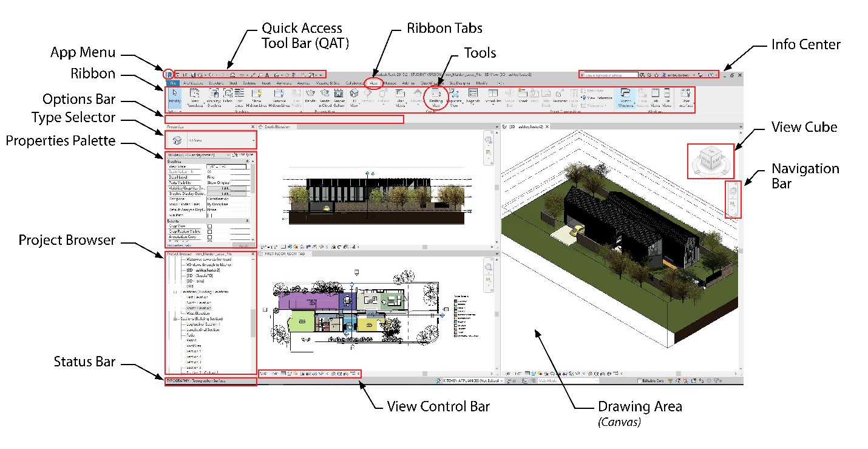The image size is (868, 449).
Task: Check Crop Region Visible in Properties
Action: point(209,231)
